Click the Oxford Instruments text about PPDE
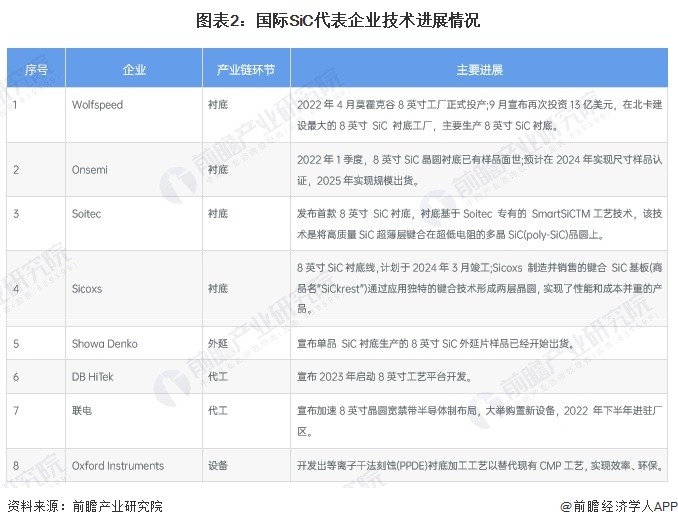 (480, 466)
